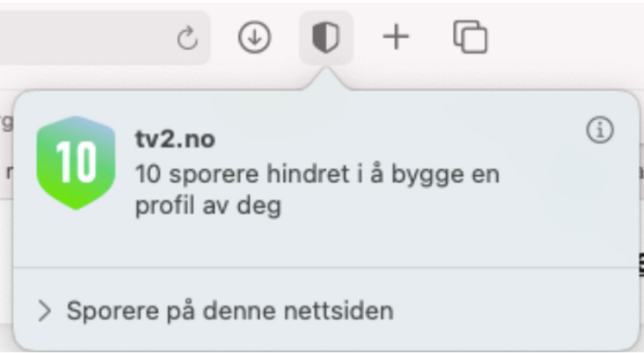Click the white number 10 inside shield

[76, 162]
